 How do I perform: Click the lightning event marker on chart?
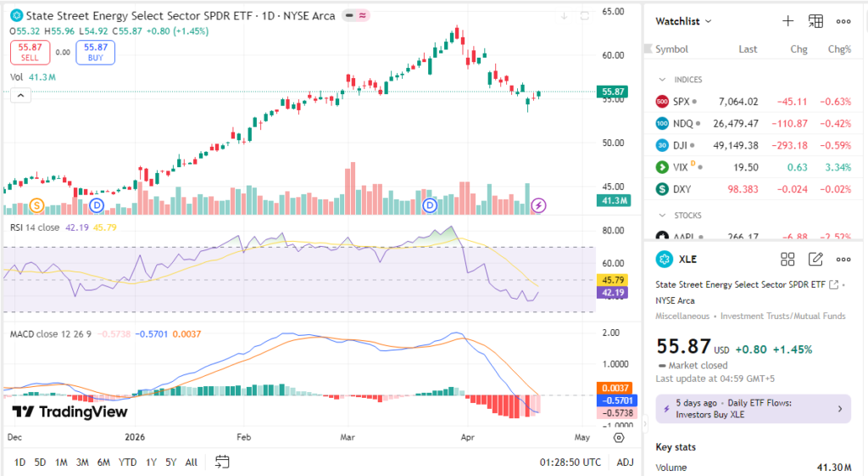[538, 205]
